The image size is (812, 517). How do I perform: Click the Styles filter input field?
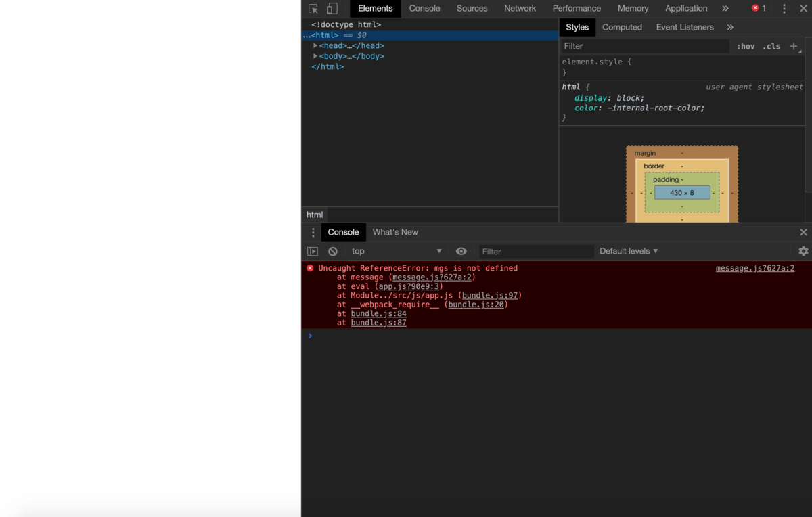643,46
